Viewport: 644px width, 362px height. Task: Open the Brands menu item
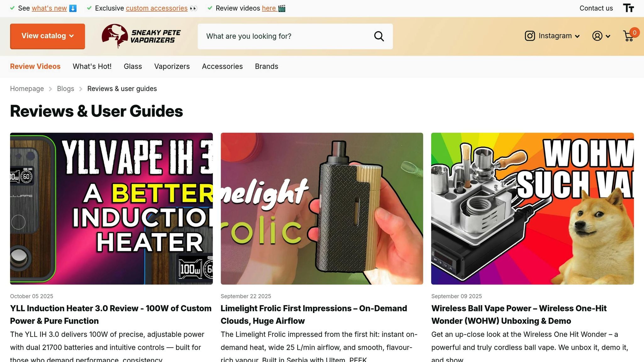pyautogui.click(x=266, y=67)
